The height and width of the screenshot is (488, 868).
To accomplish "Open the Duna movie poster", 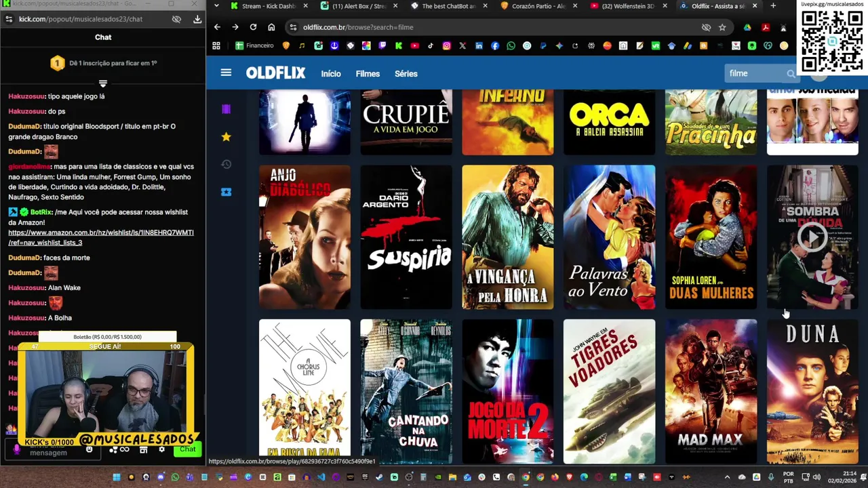I will 812,391.
